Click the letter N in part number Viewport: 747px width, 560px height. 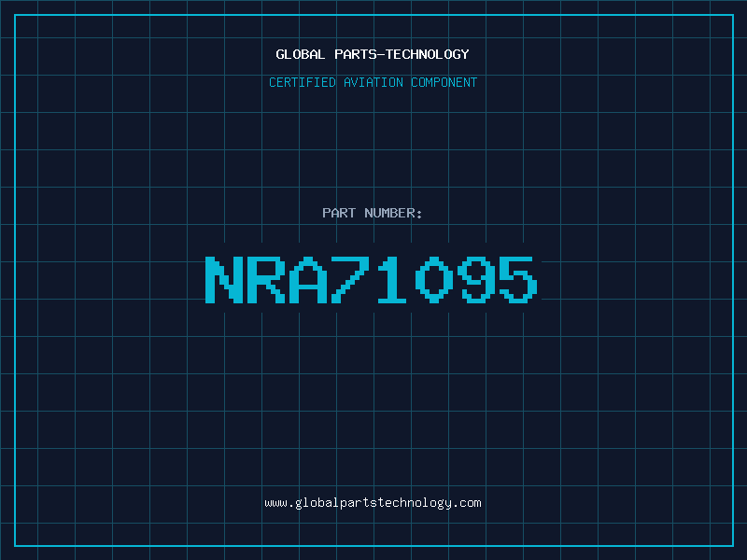coord(225,280)
